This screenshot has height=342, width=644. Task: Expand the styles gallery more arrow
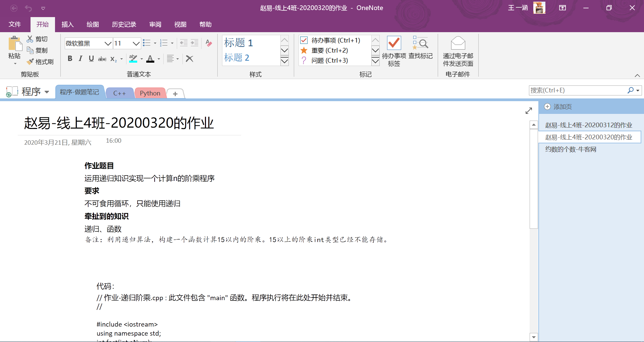[x=284, y=61]
